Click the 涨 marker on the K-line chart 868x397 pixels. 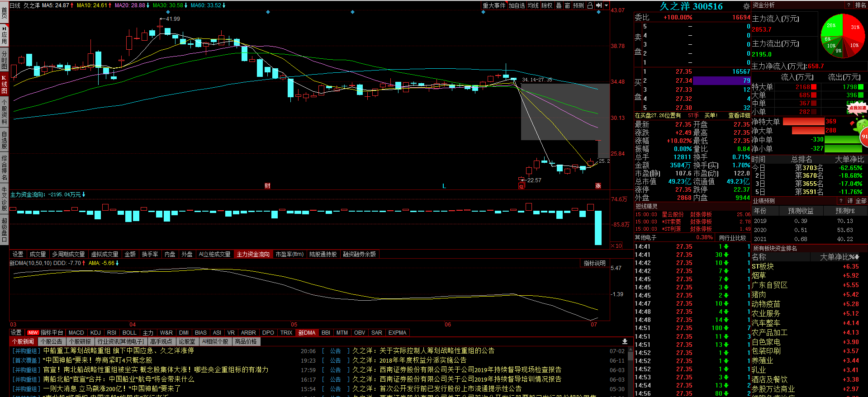(x=598, y=186)
